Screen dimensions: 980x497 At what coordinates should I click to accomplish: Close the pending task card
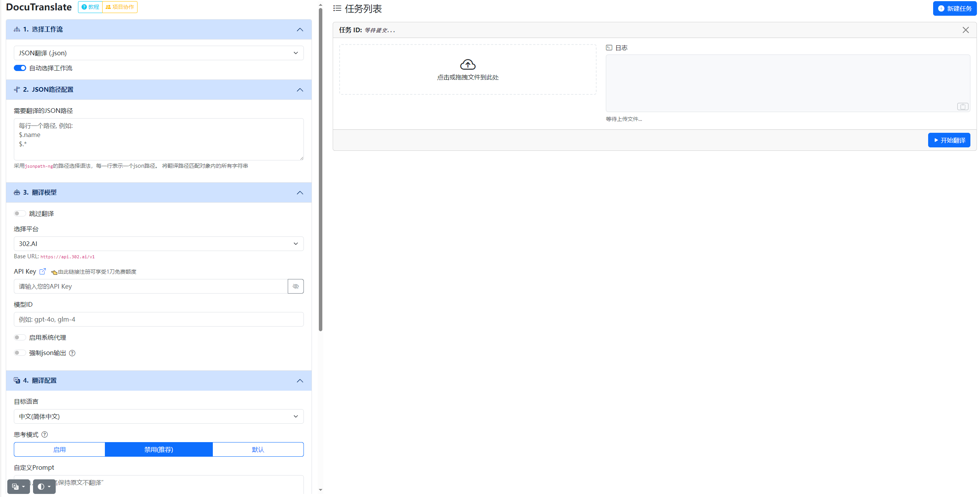tap(965, 30)
